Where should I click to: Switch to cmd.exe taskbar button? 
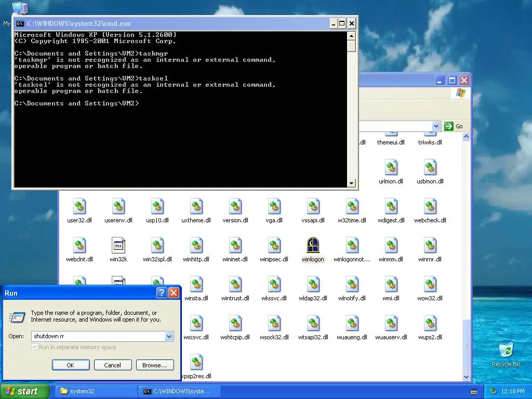180,391
